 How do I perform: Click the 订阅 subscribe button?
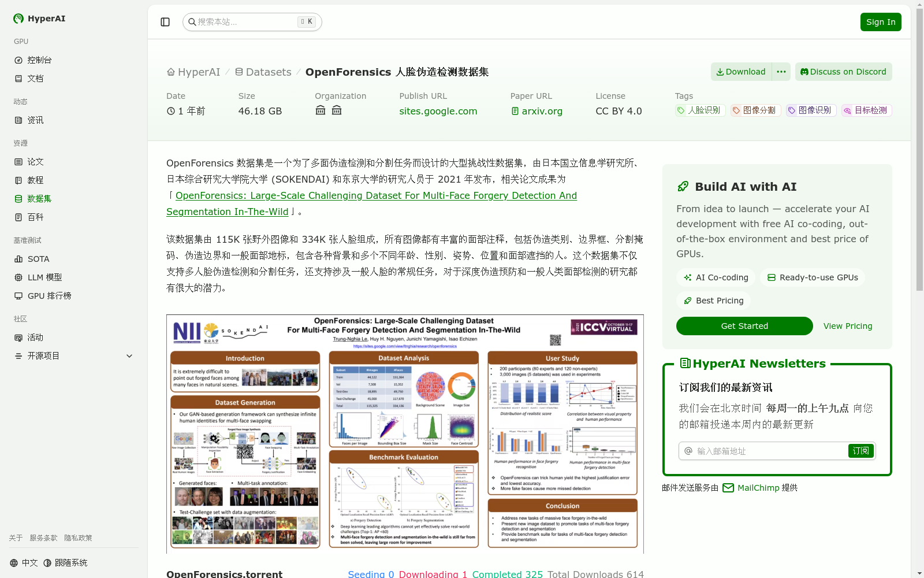(x=861, y=451)
